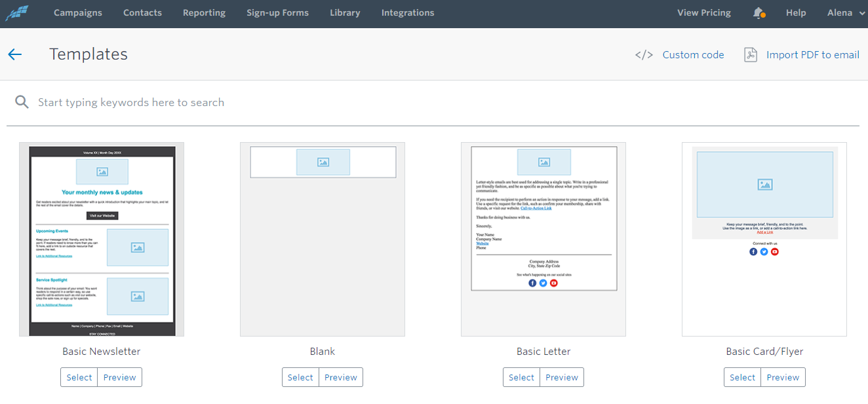Click Import PDF to email

812,55
